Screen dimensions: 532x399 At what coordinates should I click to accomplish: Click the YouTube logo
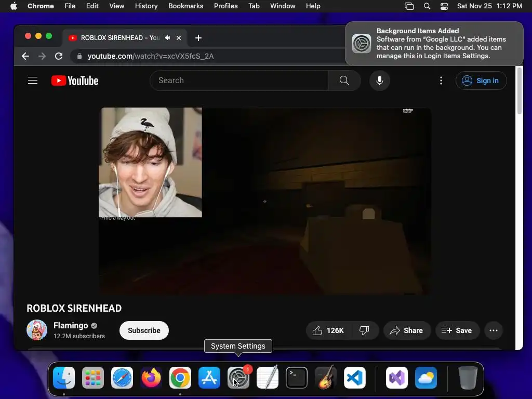click(75, 81)
